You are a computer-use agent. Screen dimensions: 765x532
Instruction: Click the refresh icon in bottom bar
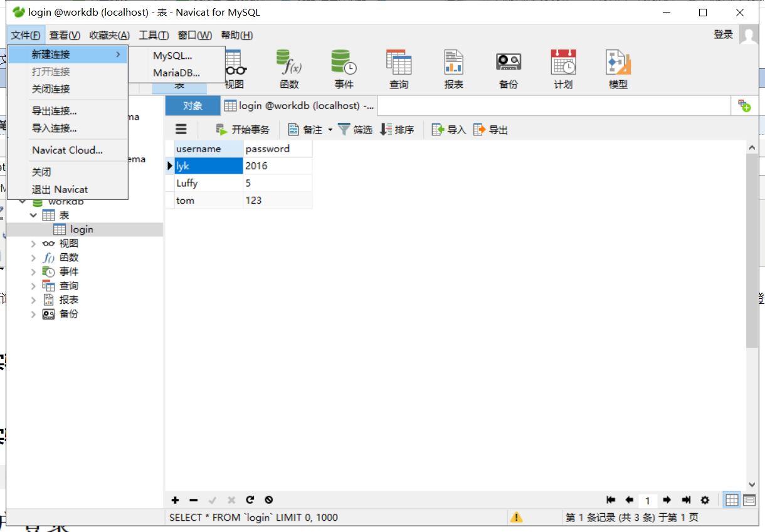pyautogui.click(x=250, y=500)
